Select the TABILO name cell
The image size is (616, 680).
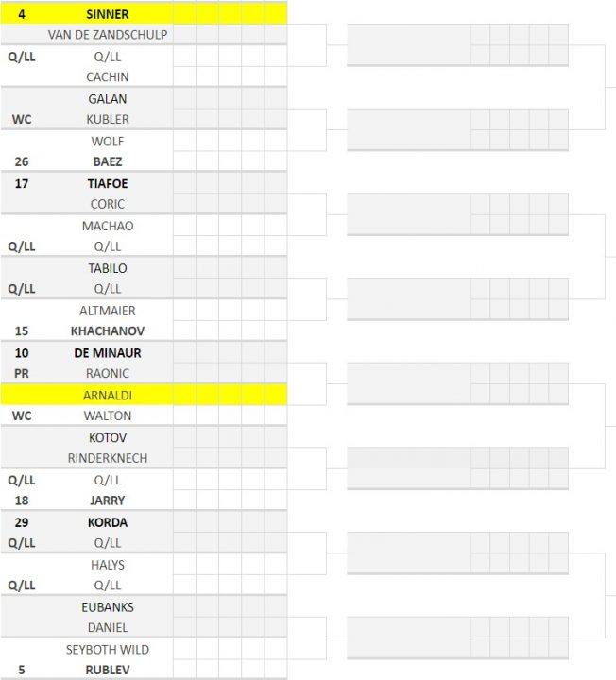click(x=107, y=268)
